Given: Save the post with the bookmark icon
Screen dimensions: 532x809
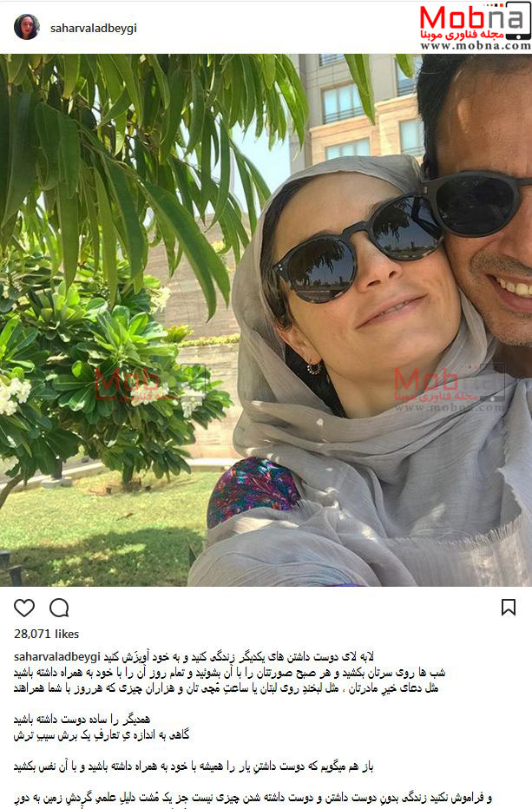Looking at the screenshot, I should (509, 608).
